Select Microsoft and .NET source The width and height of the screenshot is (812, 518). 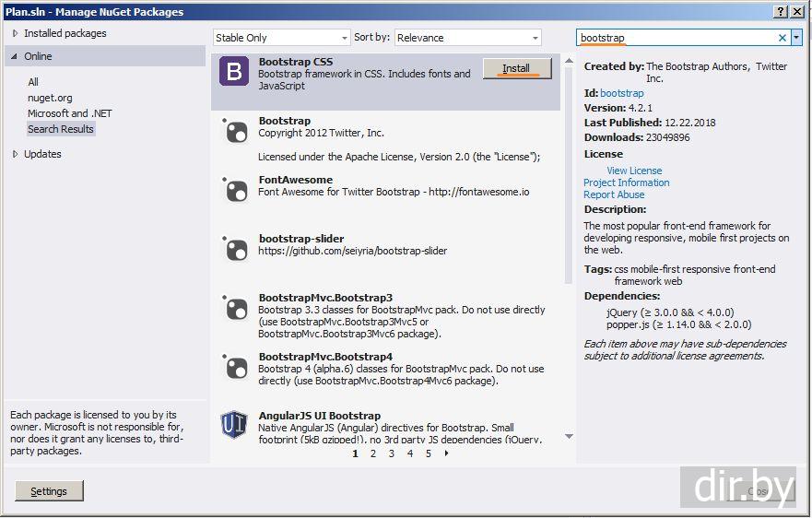[x=69, y=113]
